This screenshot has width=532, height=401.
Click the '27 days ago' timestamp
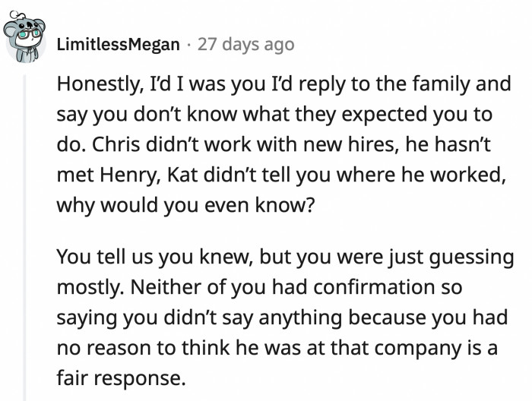pyautogui.click(x=245, y=45)
